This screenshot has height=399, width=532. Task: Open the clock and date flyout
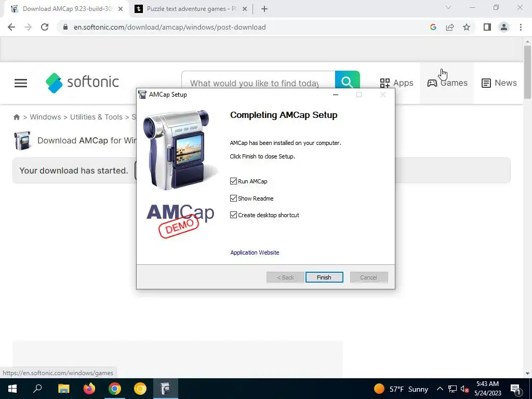487,389
